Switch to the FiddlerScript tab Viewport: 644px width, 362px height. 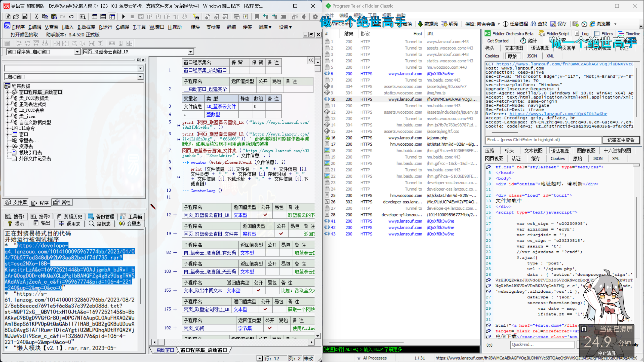554,34
